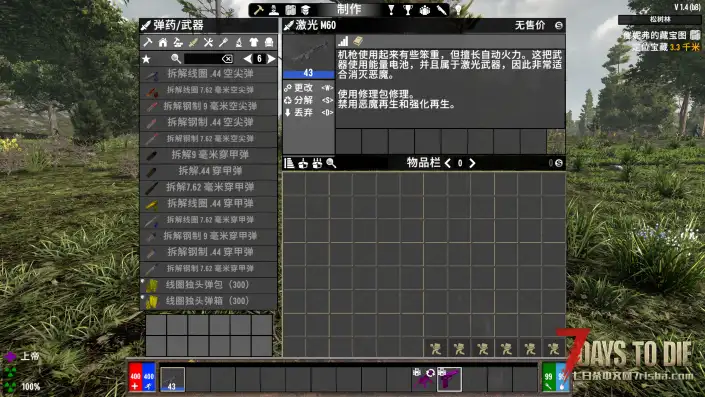Select the purple rifle toolbelt slot
The height and width of the screenshot is (397, 705).
(x=424, y=379)
